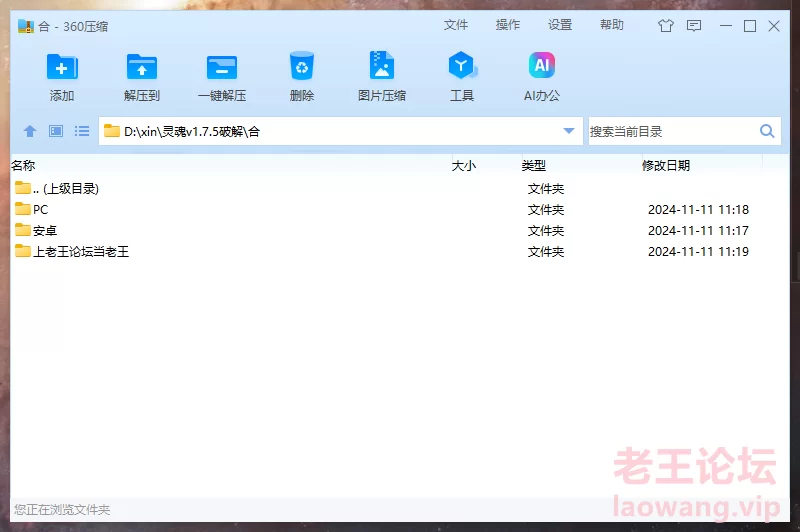Open the 设置 menu
The width and height of the screenshot is (800, 532).
click(560, 25)
